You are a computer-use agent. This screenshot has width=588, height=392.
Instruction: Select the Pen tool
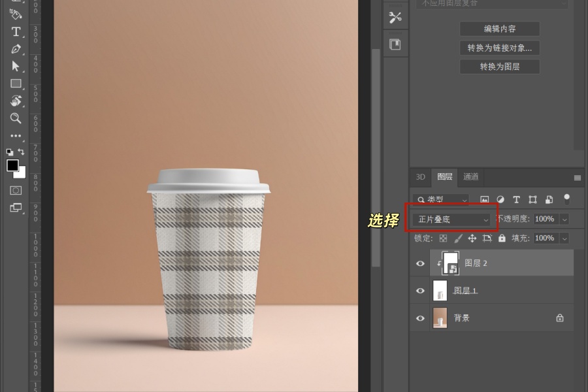click(x=16, y=49)
